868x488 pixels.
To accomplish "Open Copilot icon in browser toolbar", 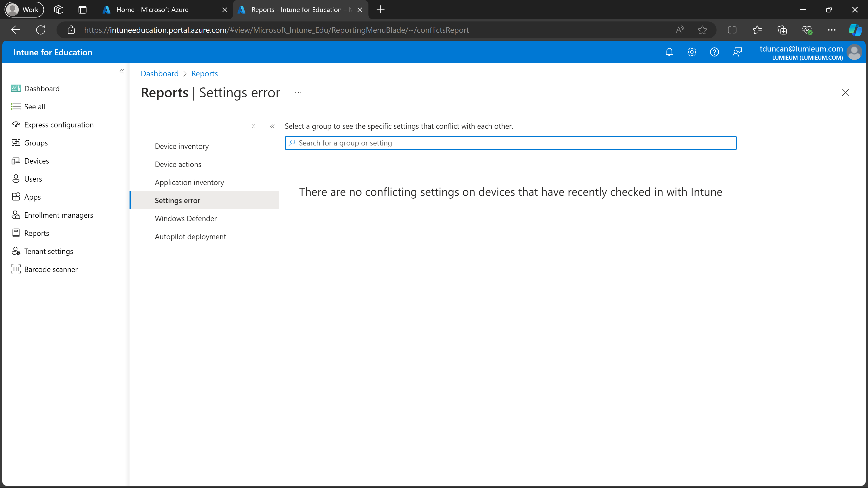I will point(855,30).
